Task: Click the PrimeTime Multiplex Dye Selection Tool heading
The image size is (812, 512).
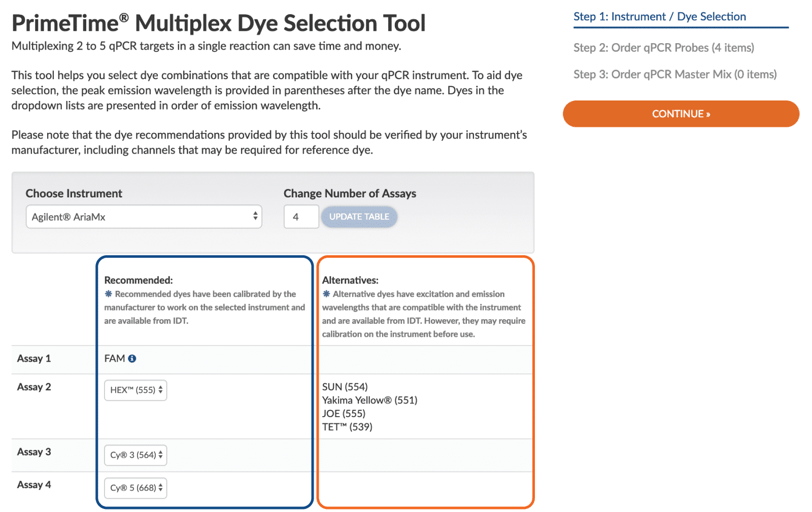Action: [x=218, y=23]
